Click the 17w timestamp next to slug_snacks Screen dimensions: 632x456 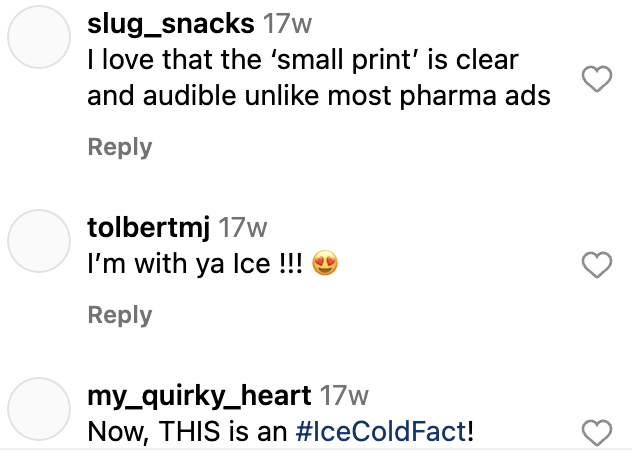point(287,24)
